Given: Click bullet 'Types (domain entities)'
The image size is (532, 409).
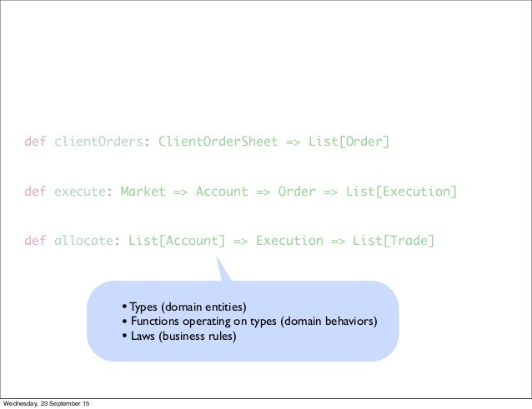Looking at the screenshot, I should pos(184,307).
